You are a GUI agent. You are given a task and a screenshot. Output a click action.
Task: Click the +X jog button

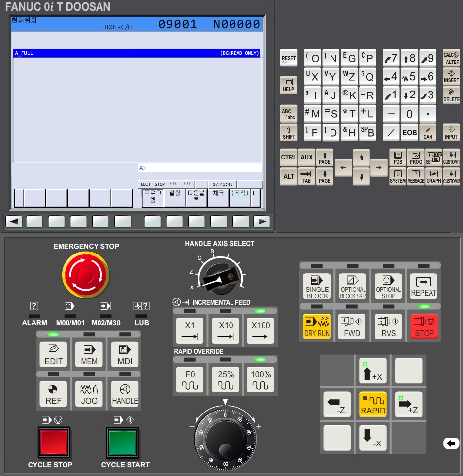pos(373,371)
